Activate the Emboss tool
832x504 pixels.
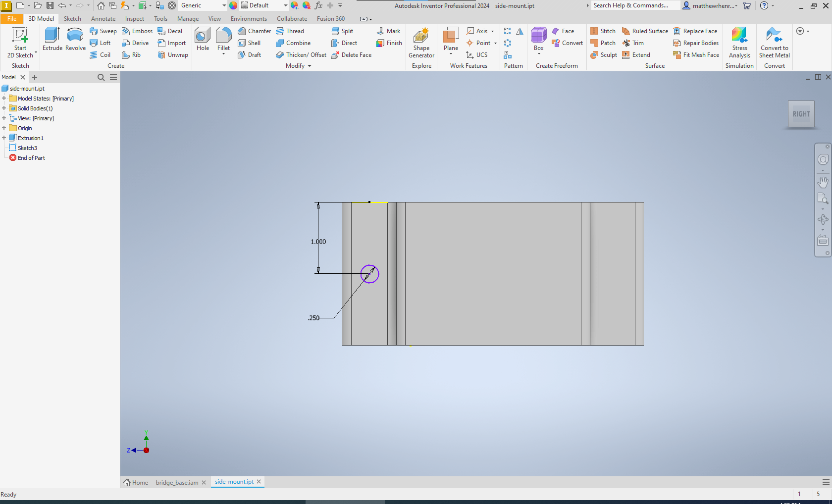(137, 31)
